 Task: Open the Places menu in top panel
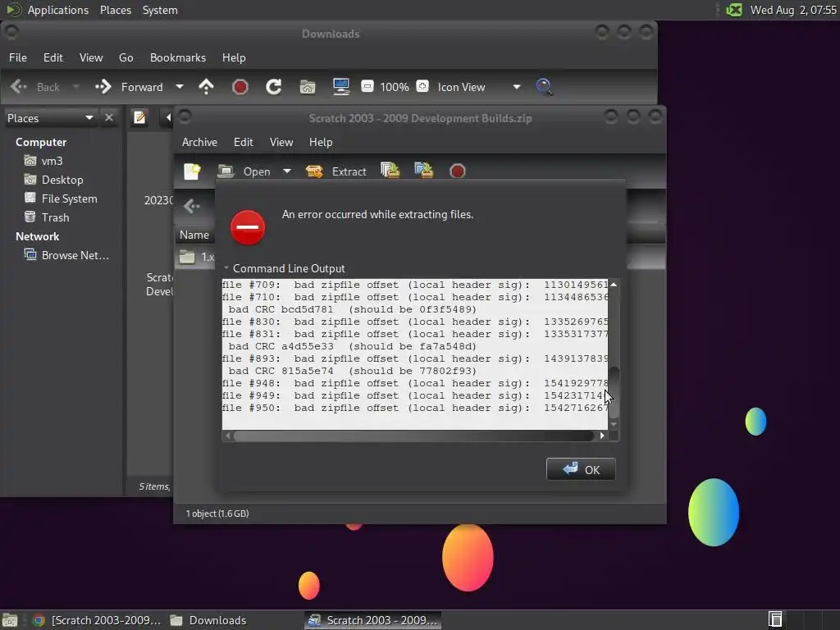(x=115, y=10)
